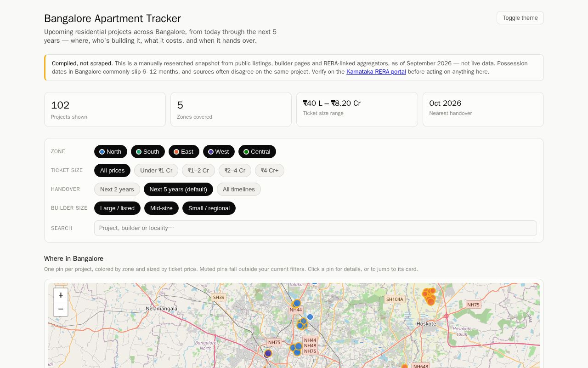Toggle the Central zone filter
588x368 pixels.
click(257, 151)
